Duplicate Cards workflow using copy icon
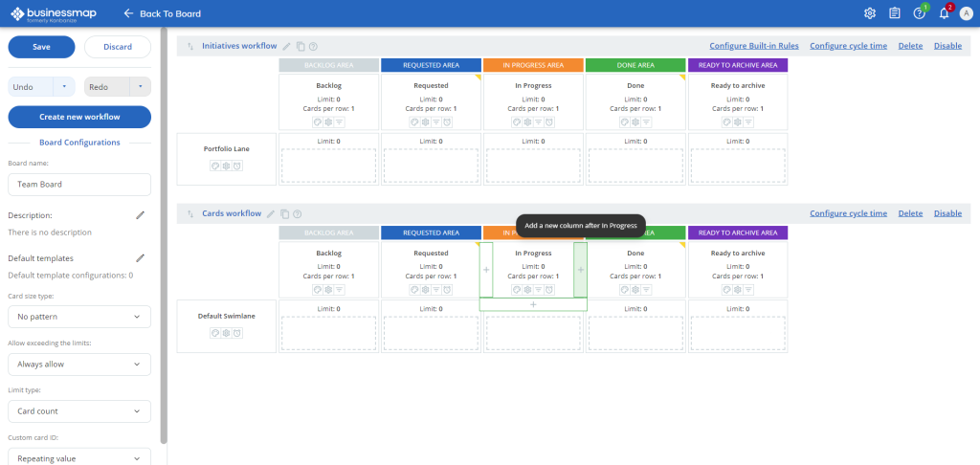This screenshot has height=465, width=980. pos(284,213)
